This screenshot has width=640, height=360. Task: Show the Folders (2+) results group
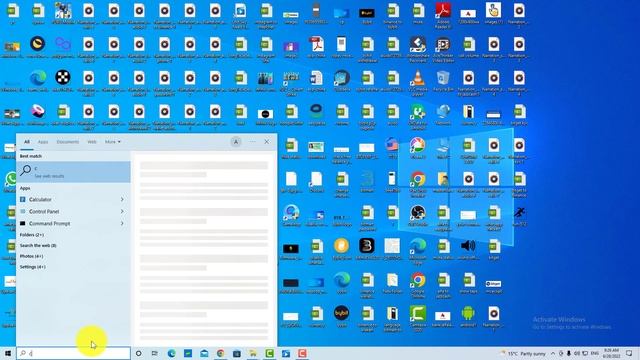pos(32,235)
